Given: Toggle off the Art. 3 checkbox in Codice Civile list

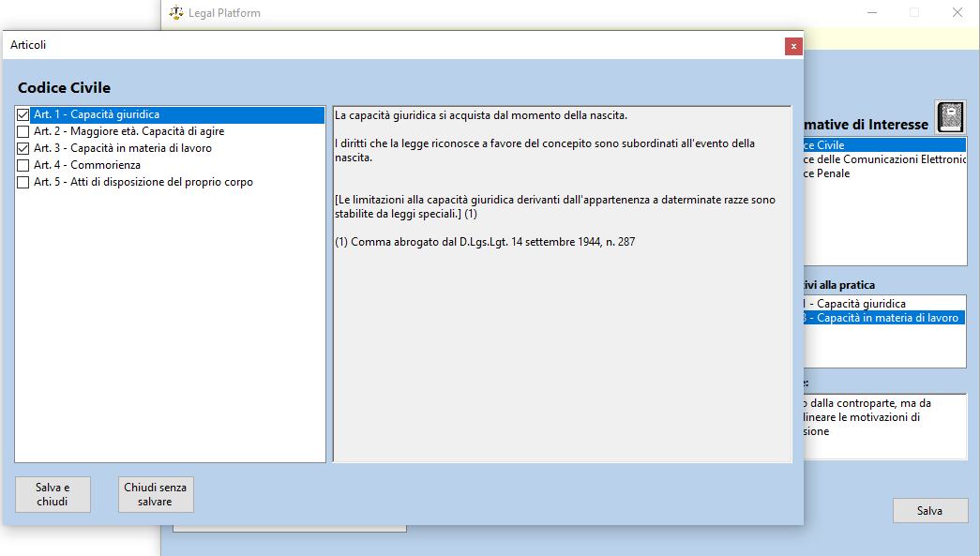Looking at the screenshot, I should click(23, 148).
